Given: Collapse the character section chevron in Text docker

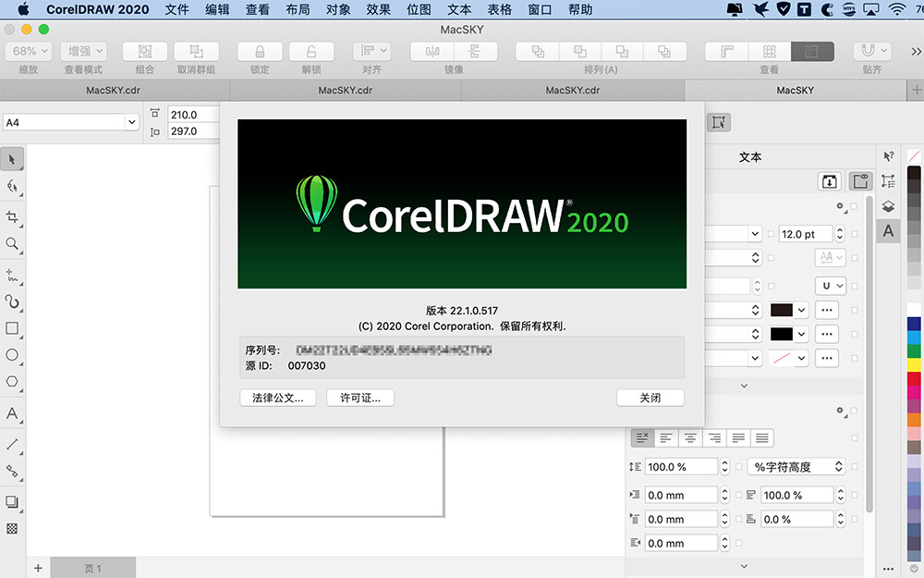Looking at the screenshot, I should pos(744,386).
